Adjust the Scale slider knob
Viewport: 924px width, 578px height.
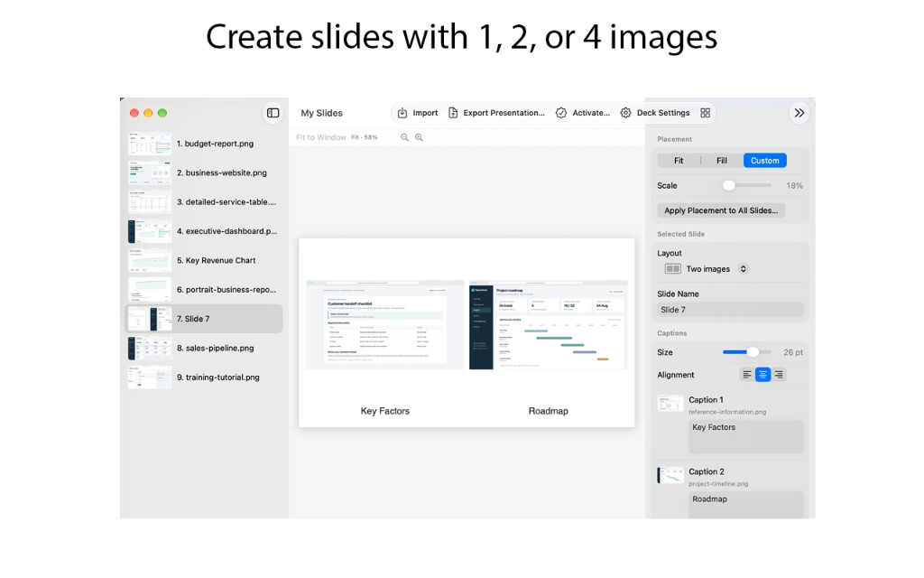point(729,185)
